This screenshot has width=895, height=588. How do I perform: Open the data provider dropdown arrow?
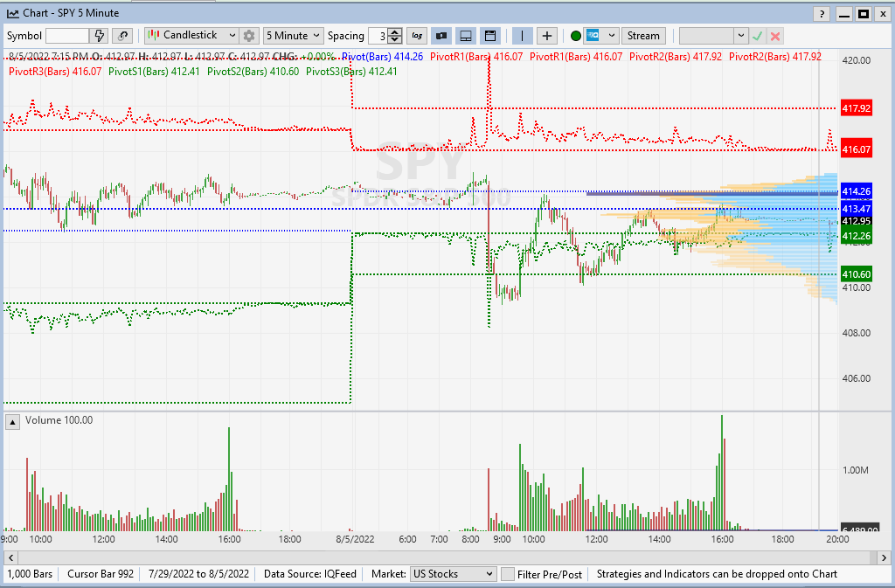(611, 35)
